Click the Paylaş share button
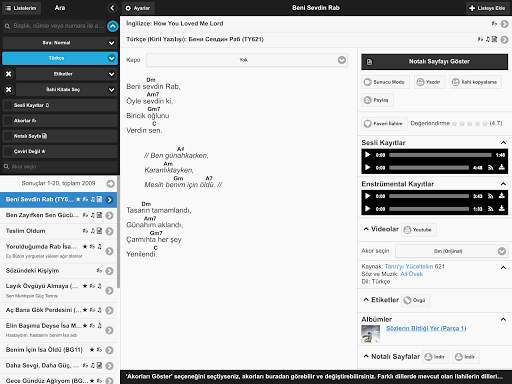The height and width of the screenshot is (384, 512). click(376, 100)
